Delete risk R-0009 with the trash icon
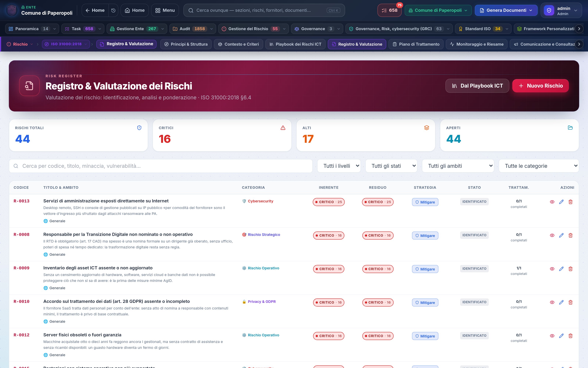Viewport: 588px width, 368px height. coord(571,269)
